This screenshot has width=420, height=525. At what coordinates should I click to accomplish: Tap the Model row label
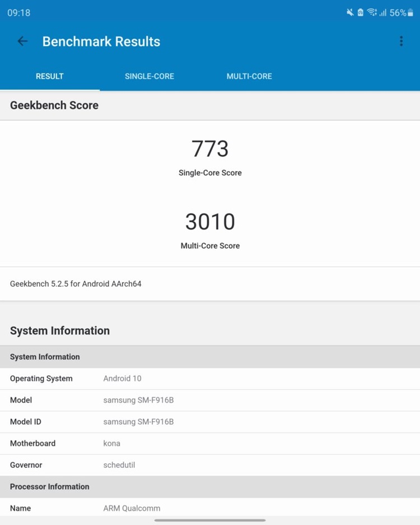[x=21, y=400]
